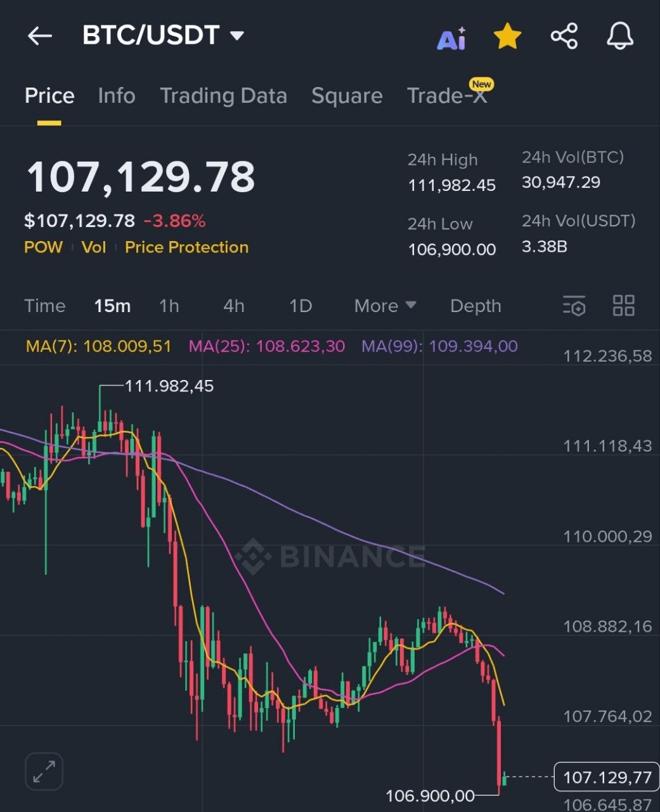Switch to the Info tab
The height and width of the screenshot is (812, 660).
coord(117,96)
